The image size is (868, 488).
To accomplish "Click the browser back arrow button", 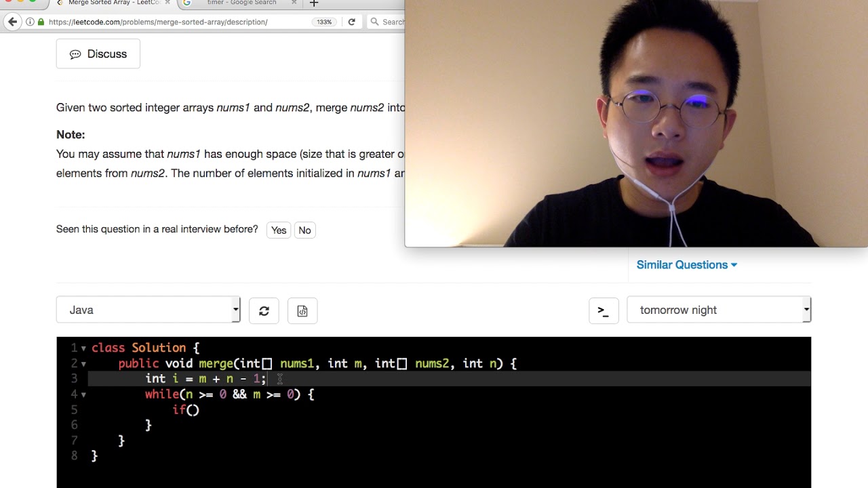I will [x=12, y=22].
